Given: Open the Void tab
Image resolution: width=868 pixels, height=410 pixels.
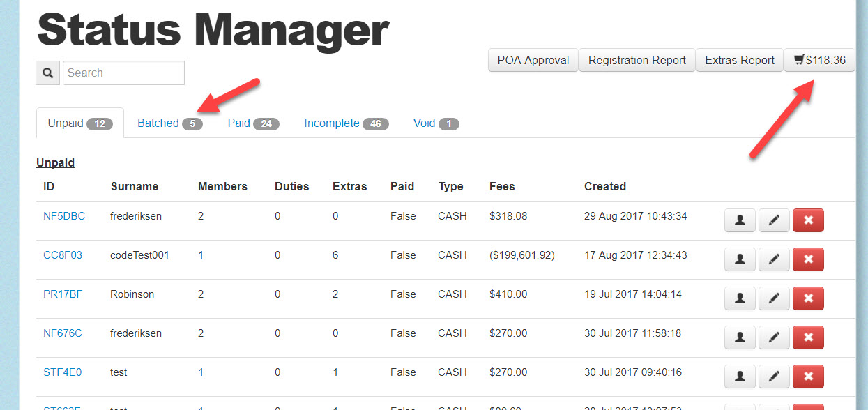Looking at the screenshot, I should [x=436, y=123].
